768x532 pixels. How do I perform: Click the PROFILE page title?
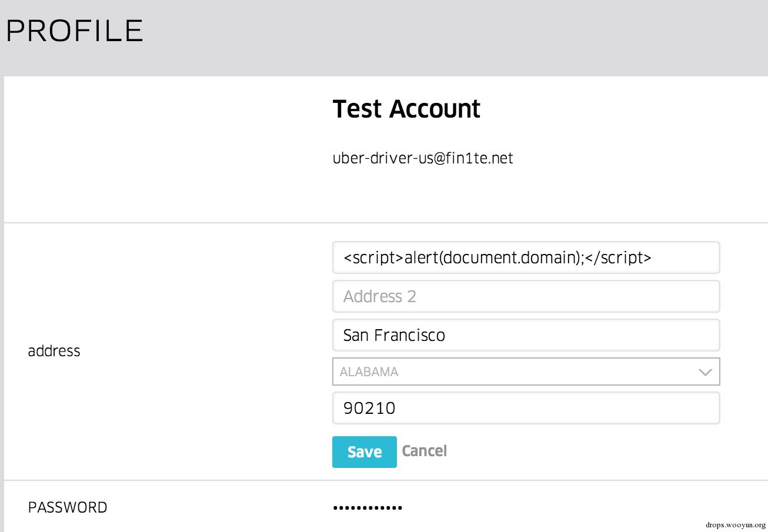click(75, 31)
